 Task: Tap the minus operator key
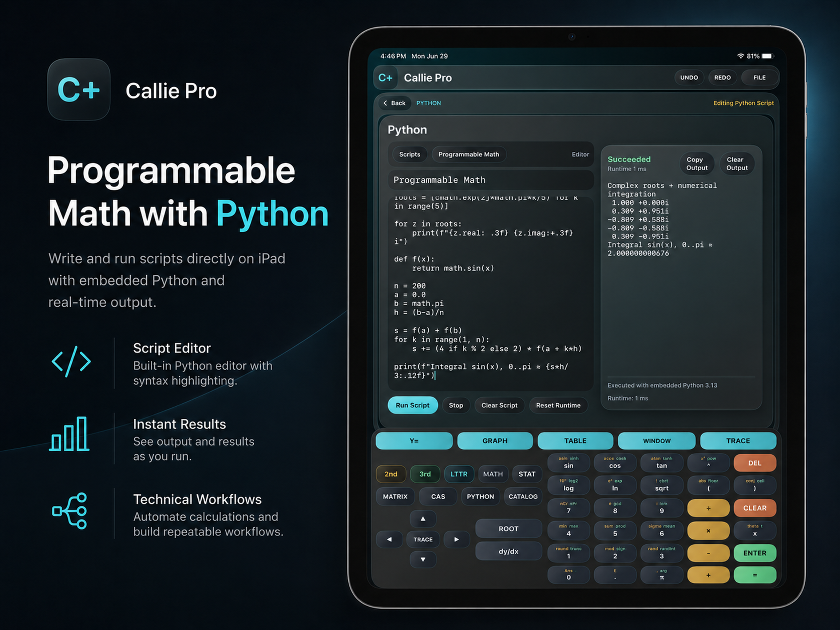[708, 553]
